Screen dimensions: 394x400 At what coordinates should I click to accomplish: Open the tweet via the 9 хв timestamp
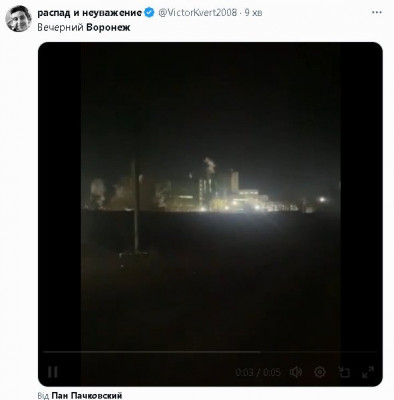tap(253, 13)
